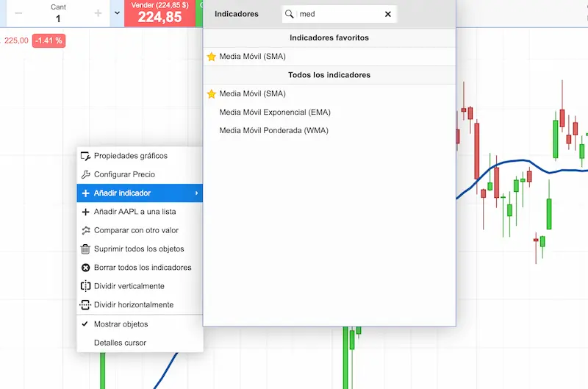Click the Comparar con otro valor icon
This screenshot has width=588, height=389.
[85, 230]
